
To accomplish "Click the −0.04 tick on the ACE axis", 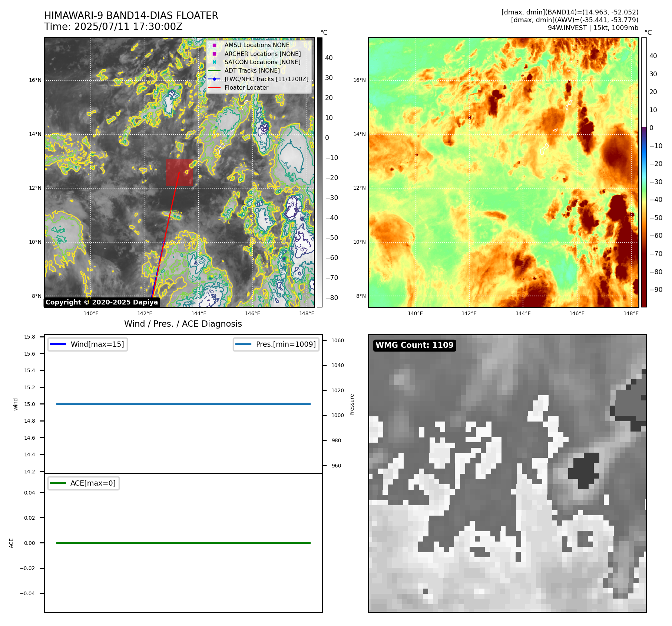I will point(27,593).
